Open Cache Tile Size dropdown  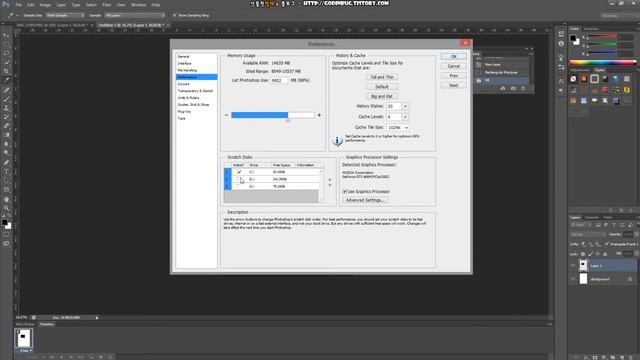[x=398, y=127]
